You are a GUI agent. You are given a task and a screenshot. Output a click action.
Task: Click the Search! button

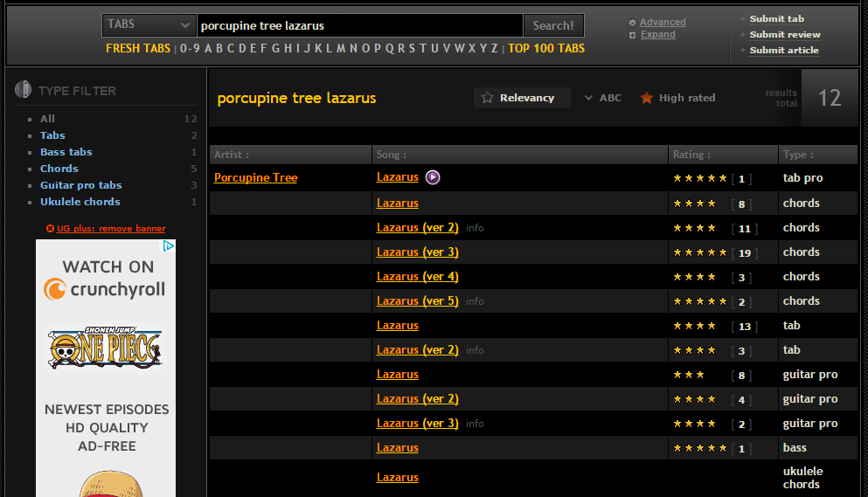tap(553, 25)
